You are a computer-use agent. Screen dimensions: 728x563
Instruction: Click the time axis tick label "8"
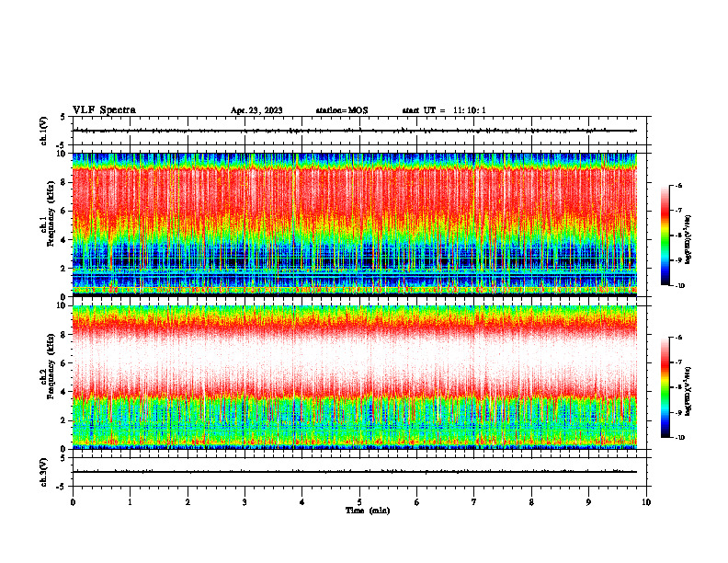531,502
